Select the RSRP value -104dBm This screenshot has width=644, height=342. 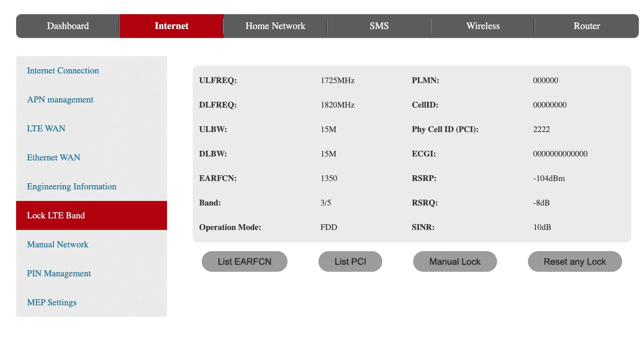(x=549, y=178)
